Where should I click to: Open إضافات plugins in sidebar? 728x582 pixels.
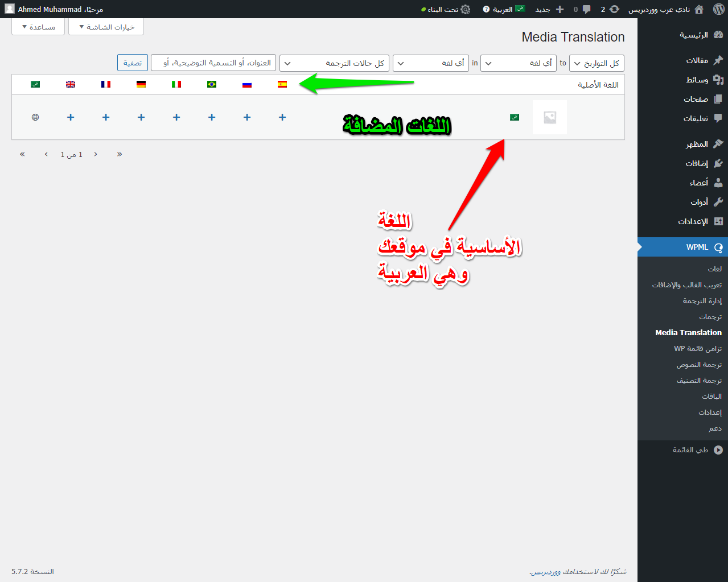pyautogui.click(x=682, y=163)
